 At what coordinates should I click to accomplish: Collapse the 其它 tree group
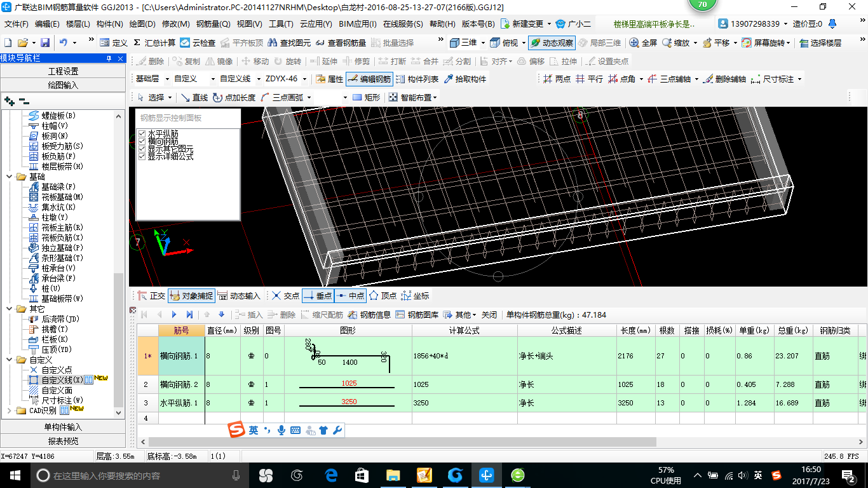[10, 309]
